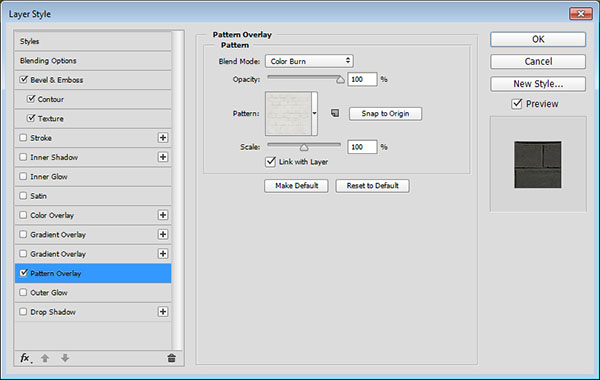This screenshot has width=600, height=380.
Task: Toggle the Preview checkbox
Action: (517, 104)
